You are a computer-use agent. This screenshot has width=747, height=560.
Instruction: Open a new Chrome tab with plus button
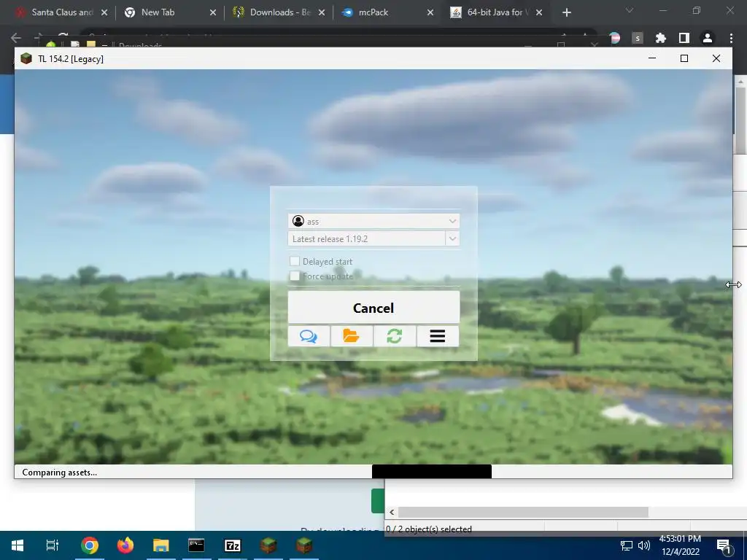566,12
